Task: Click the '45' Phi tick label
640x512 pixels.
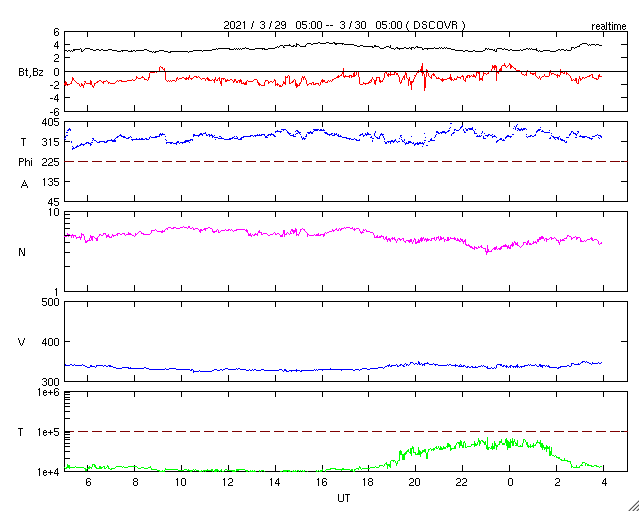Action: (53, 202)
